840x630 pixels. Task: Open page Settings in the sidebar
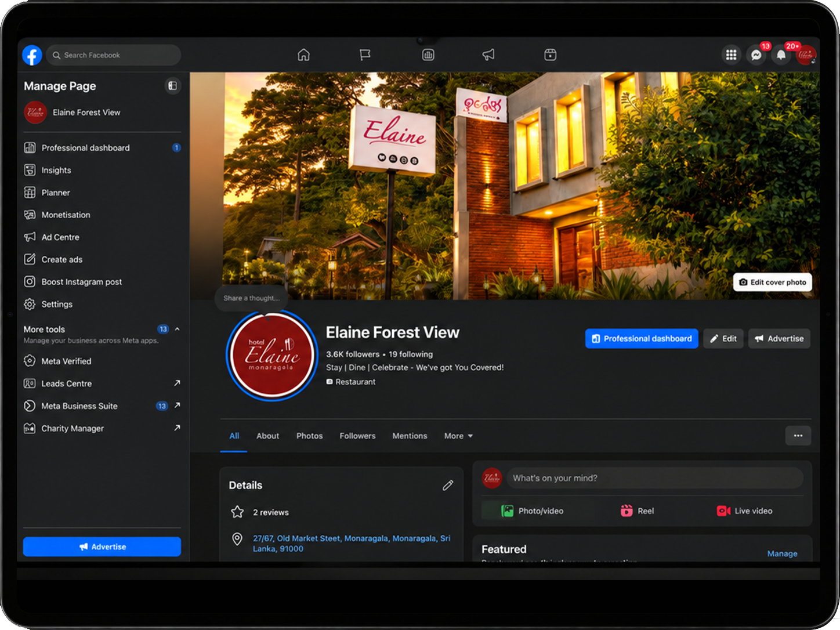pos(102,304)
